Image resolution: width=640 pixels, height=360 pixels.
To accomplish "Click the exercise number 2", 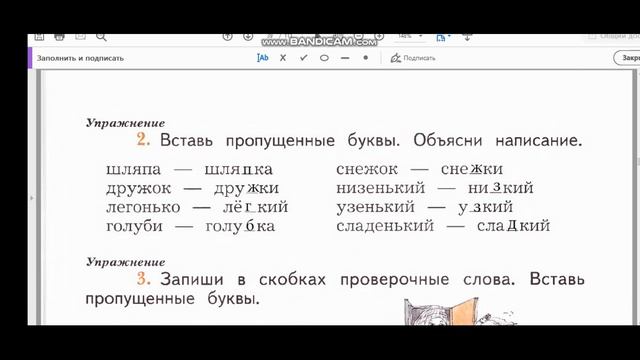I will click(x=143, y=140).
